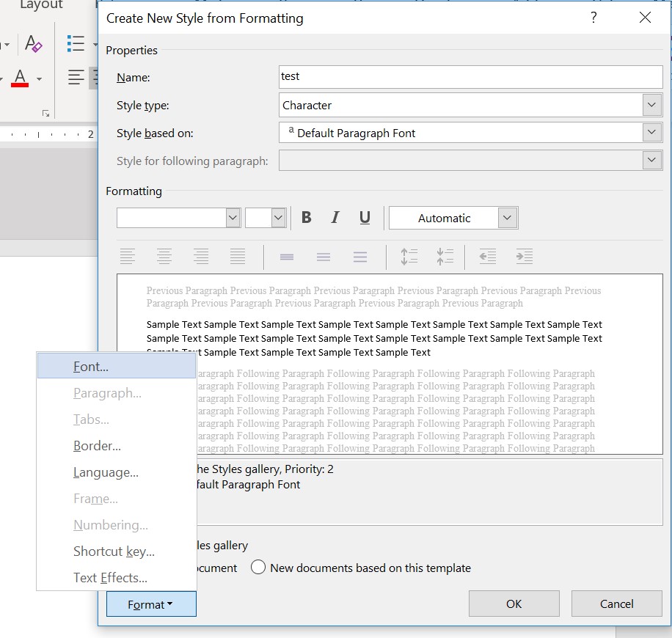Click Font Color red A in ribbon
The height and width of the screenshot is (638, 672).
(20, 78)
